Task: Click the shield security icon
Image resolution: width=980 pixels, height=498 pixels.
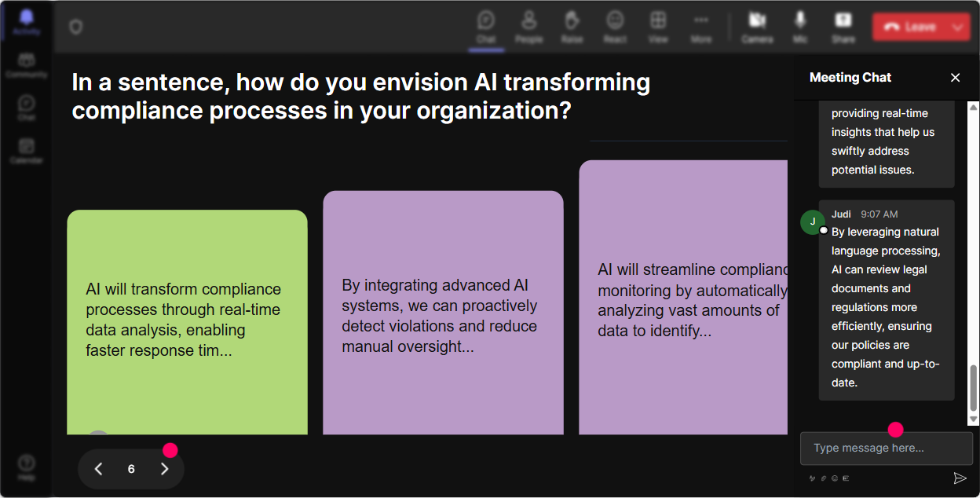Action: pyautogui.click(x=75, y=27)
